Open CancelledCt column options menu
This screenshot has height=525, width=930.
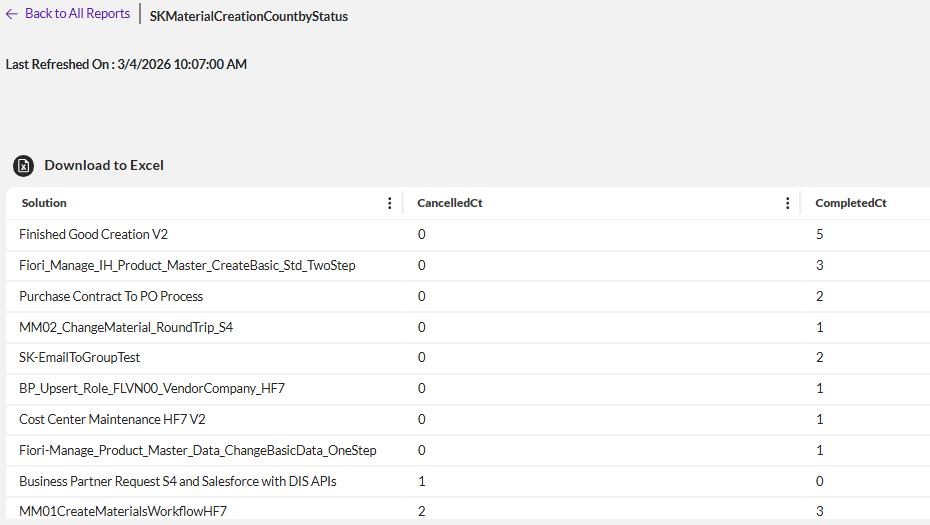[x=788, y=203]
